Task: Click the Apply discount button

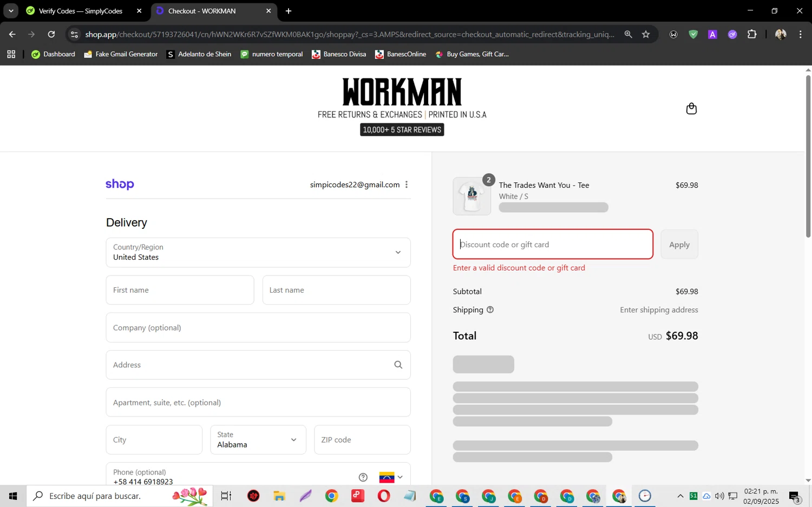Action: 679,245
